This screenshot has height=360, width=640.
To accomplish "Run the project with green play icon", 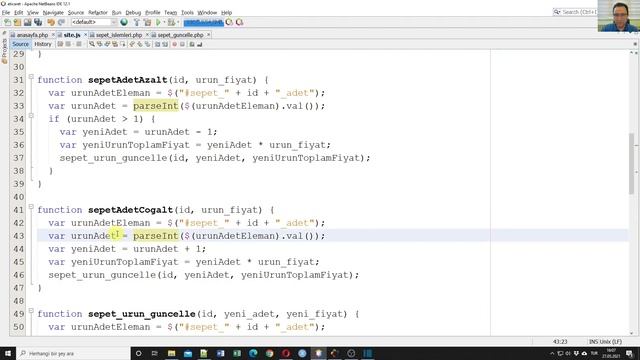I will tap(158, 22).
